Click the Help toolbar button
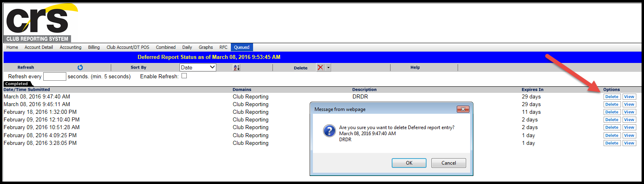 pyautogui.click(x=415, y=67)
